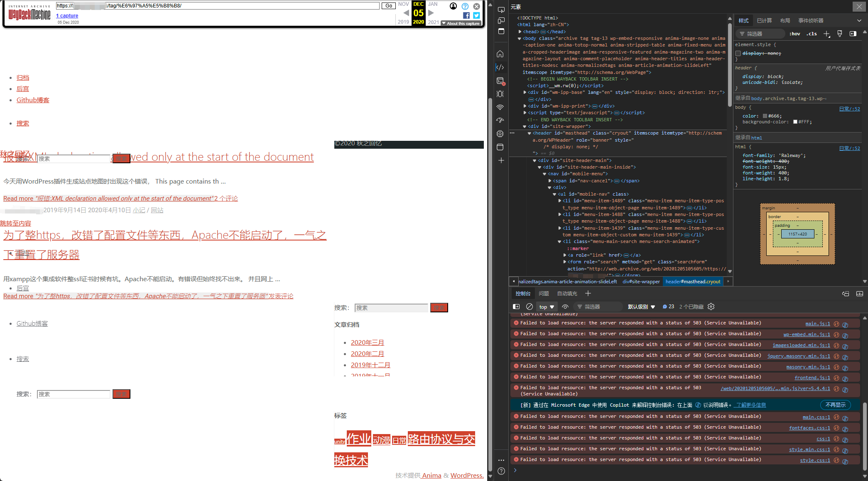This screenshot has height=481, width=868.
Task: Click the Wayback URL input field
Action: [217, 6]
